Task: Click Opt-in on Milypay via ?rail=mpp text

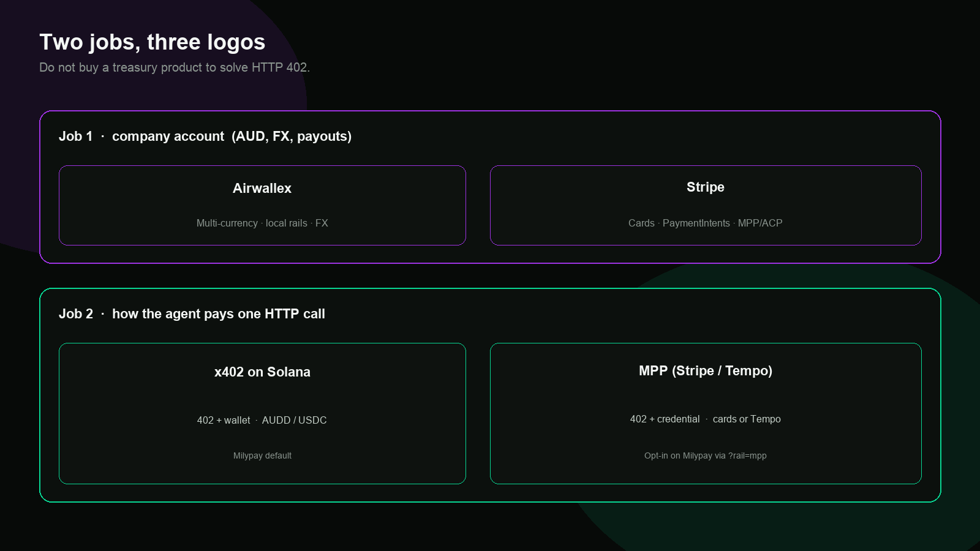Action: (x=706, y=455)
